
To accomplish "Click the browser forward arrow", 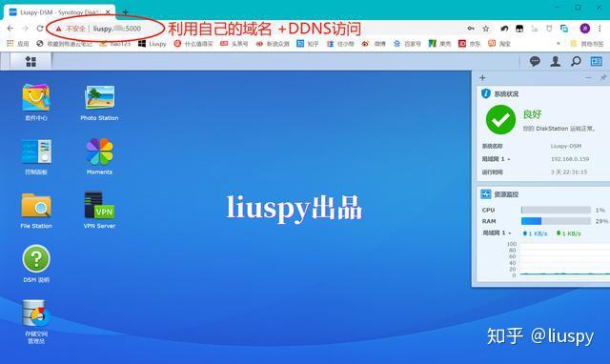I will click(x=26, y=29).
